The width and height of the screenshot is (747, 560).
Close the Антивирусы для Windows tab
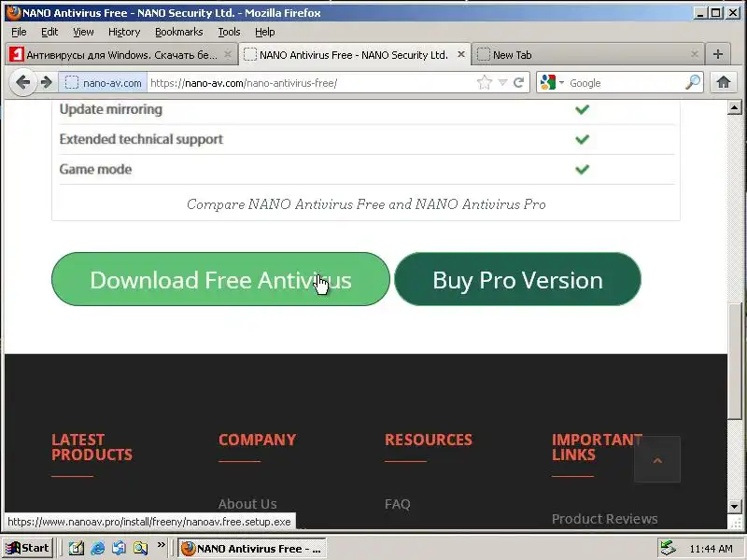(x=228, y=54)
